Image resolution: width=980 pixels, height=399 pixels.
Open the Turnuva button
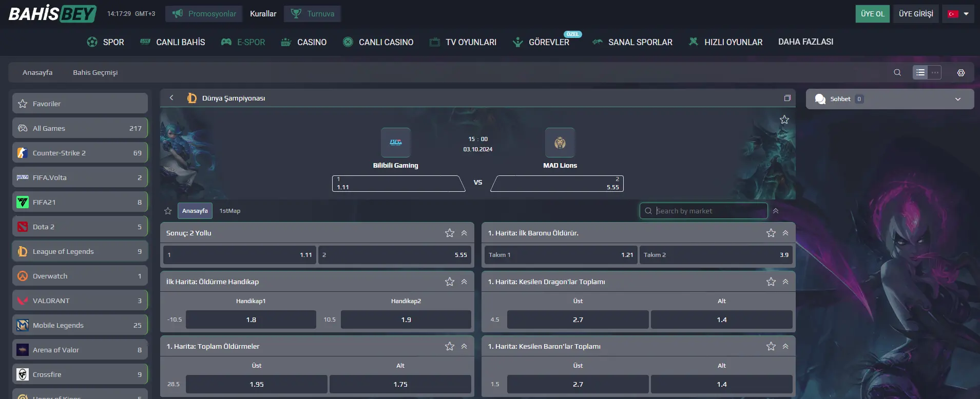pos(313,14)
